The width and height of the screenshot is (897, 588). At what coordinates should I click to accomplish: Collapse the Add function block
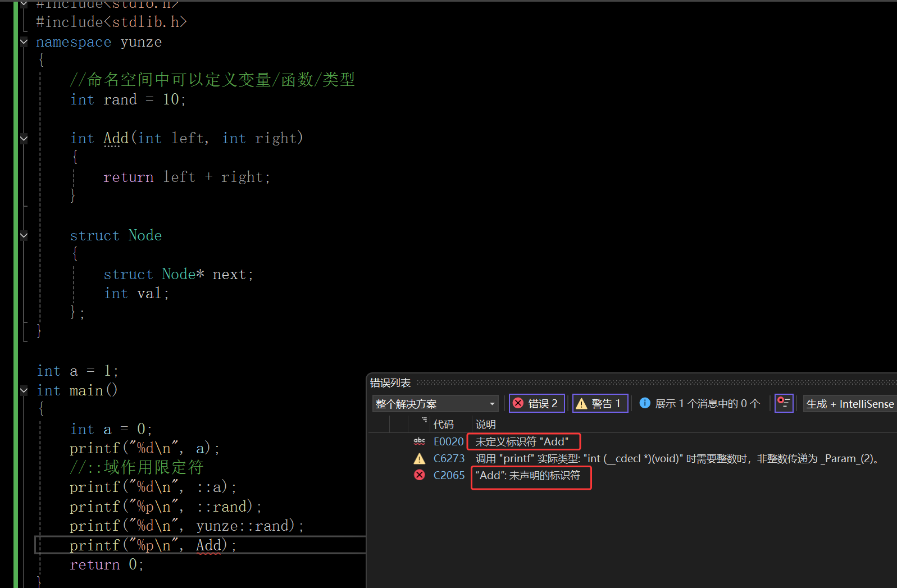(24, 138)
